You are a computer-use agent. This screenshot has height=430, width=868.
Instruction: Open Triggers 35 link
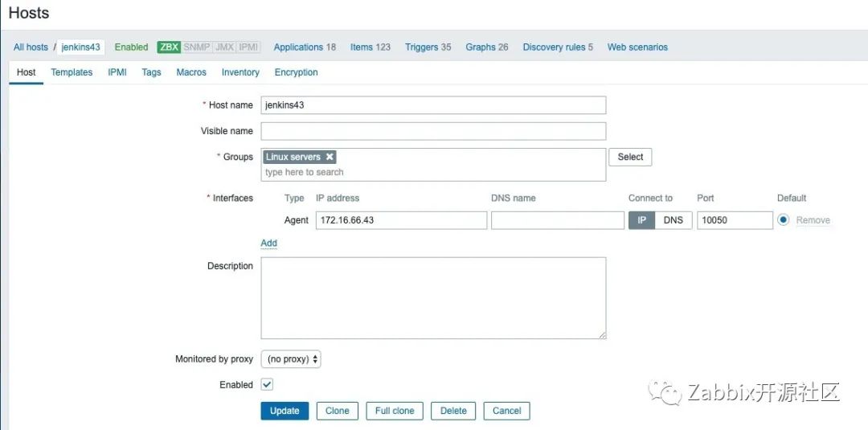tap(428, 47)
